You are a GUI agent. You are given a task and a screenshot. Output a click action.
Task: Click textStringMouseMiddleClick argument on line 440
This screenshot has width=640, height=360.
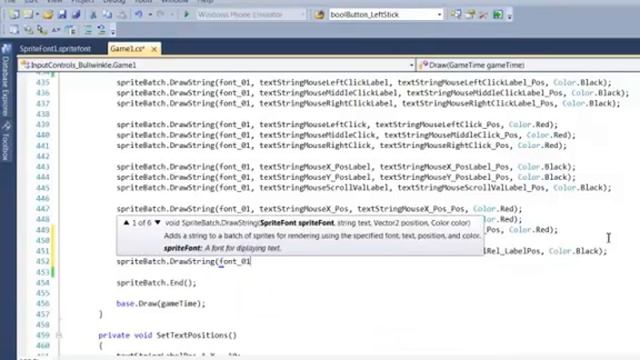point(317,135)
